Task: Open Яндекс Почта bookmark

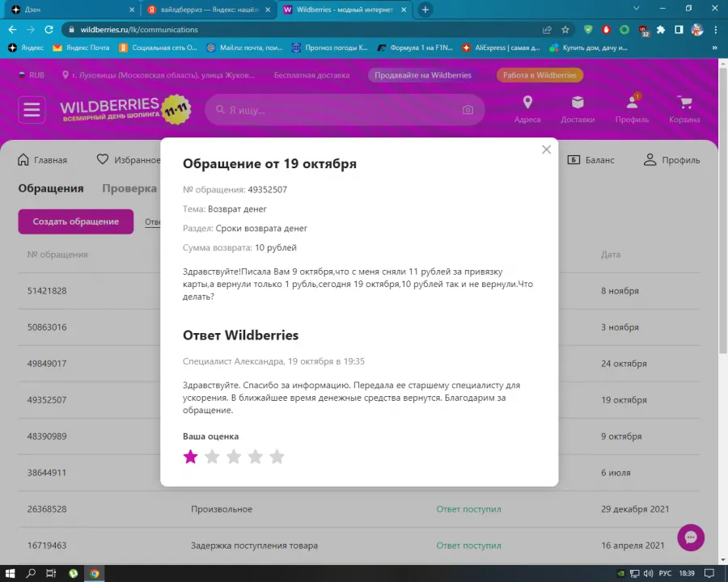Action: click(x=81, y=48)
